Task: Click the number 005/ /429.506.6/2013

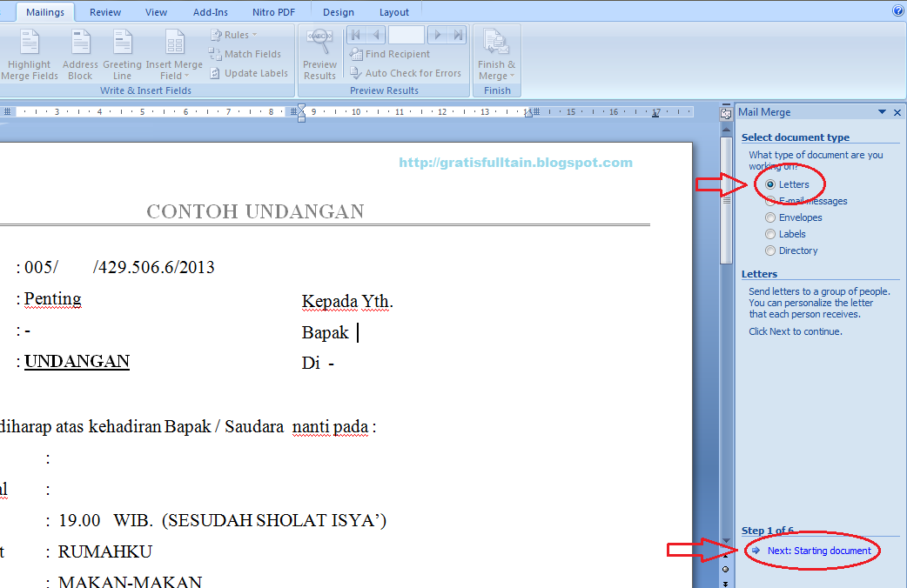Action: tap(119, 267)
